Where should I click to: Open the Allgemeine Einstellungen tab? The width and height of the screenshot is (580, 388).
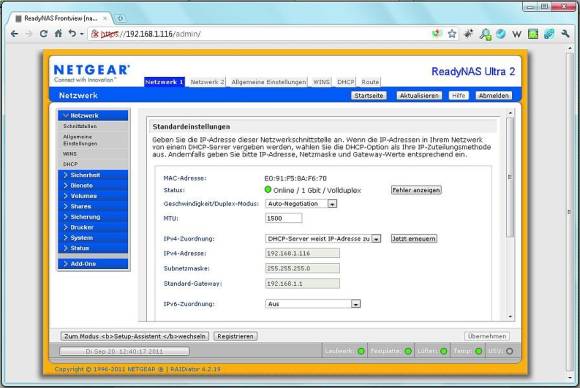point(269,82)
